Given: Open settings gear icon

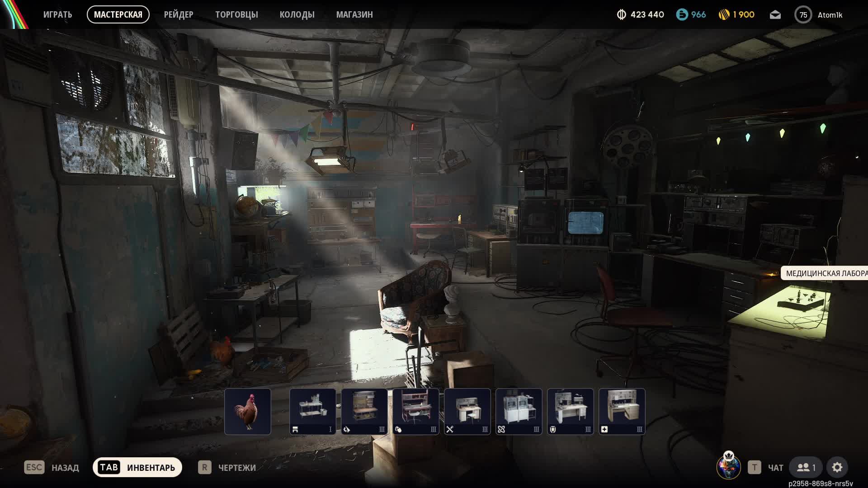Looking at the screenshot, I should pyautogui.click(x=837, y=467).
